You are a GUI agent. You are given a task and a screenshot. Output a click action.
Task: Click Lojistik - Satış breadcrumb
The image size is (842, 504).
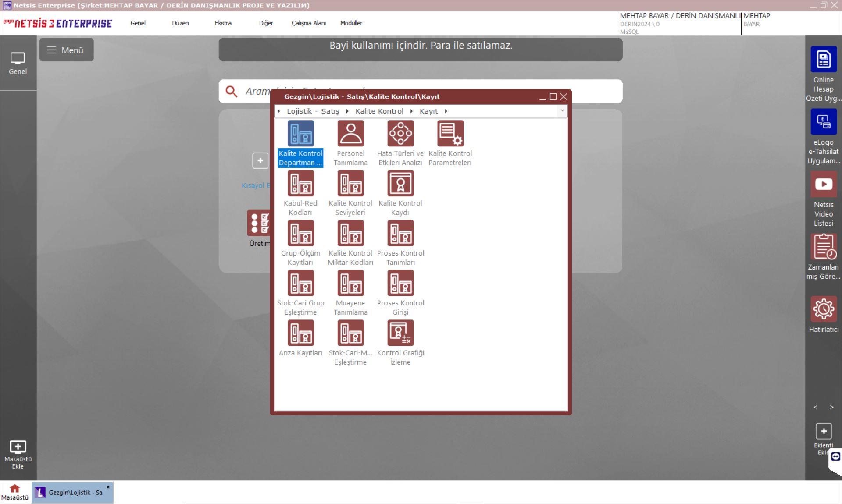pos(313,111)
